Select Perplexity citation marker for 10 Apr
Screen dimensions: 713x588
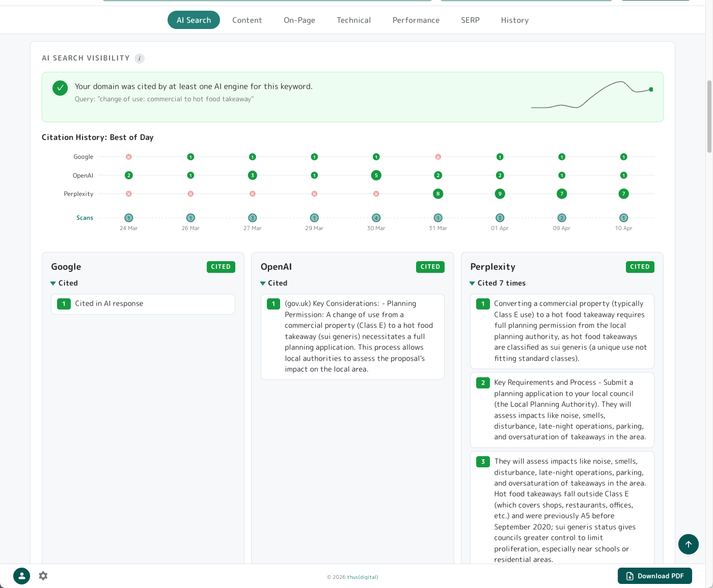tap(623, 194)
